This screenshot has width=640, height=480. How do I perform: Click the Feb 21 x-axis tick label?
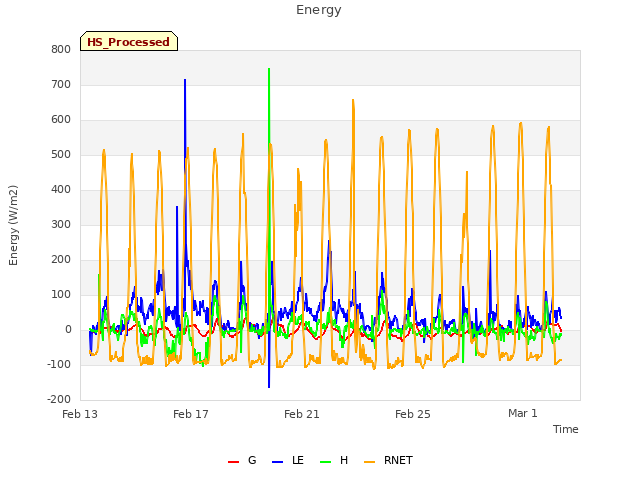coord(302,414)
